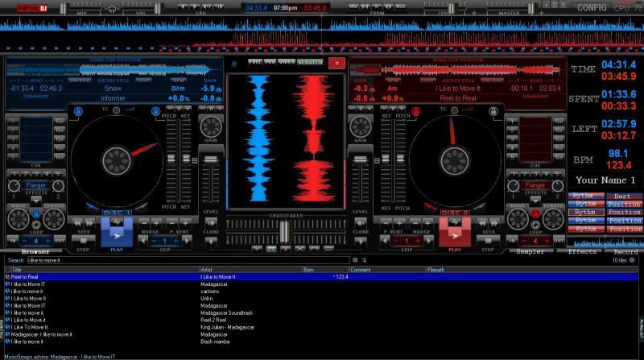Click the Stop button on deck 1
644x360 pixels.
81,238
